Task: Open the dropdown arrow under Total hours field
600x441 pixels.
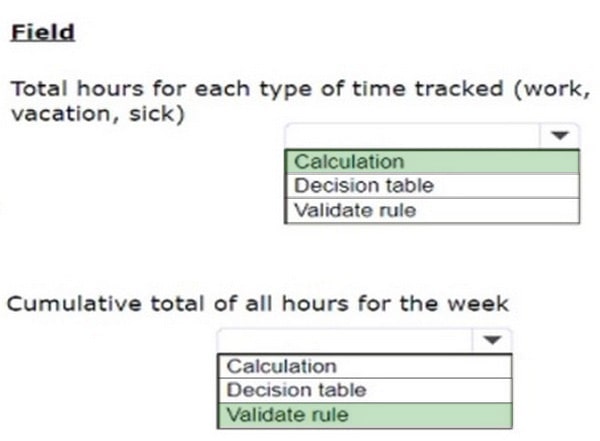Action: click(x=560, y=136)
